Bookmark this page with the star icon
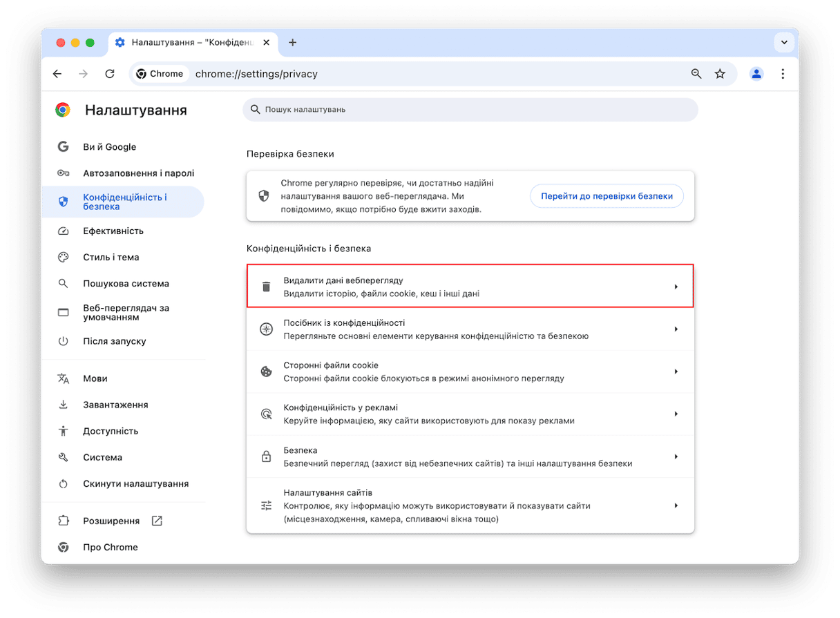This screenshot has height=618, width=840. coord(720,74)
